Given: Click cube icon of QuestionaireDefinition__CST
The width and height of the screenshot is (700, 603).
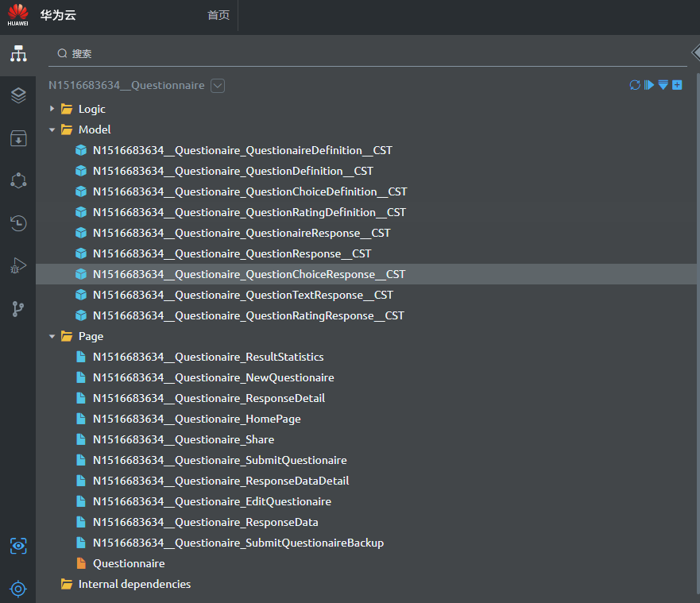Looking at the screenshot, I should [81, 150].
